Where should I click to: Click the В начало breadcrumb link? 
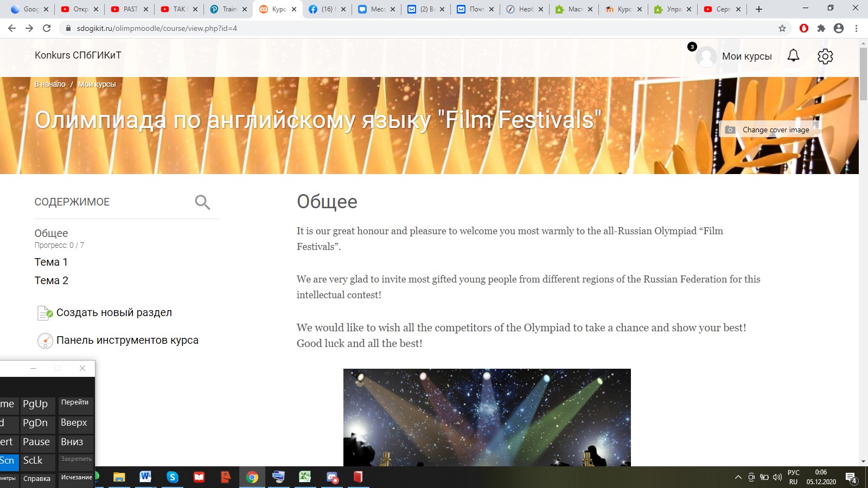tap(50, 84)
